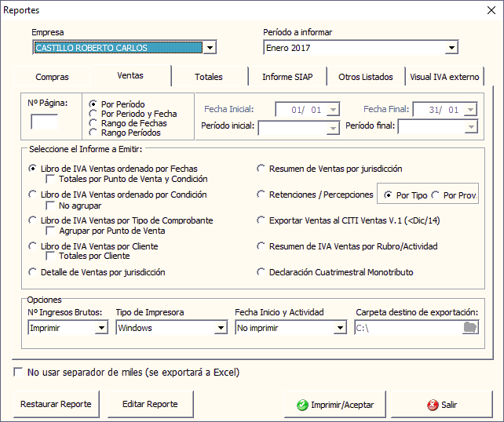Click the Restaurar Reporte button
The image size is (504, 422).
[56, 405]
